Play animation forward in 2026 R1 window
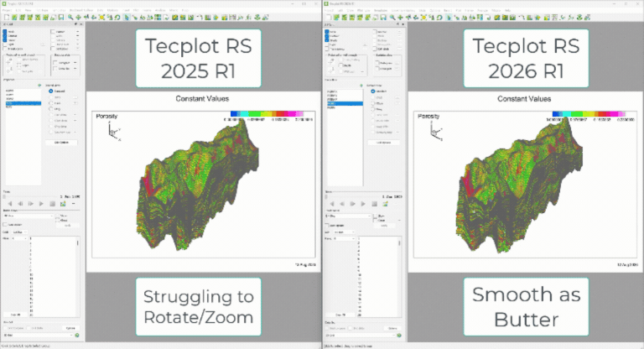Image resolution: width=644 pixels, height=349 pixels. [363, 204]
